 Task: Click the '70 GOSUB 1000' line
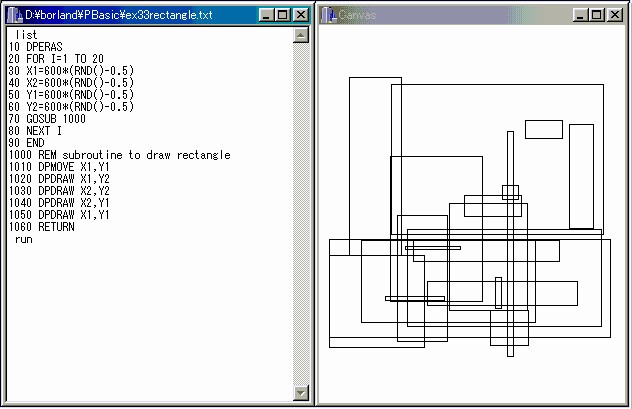(x=54, y=119)
